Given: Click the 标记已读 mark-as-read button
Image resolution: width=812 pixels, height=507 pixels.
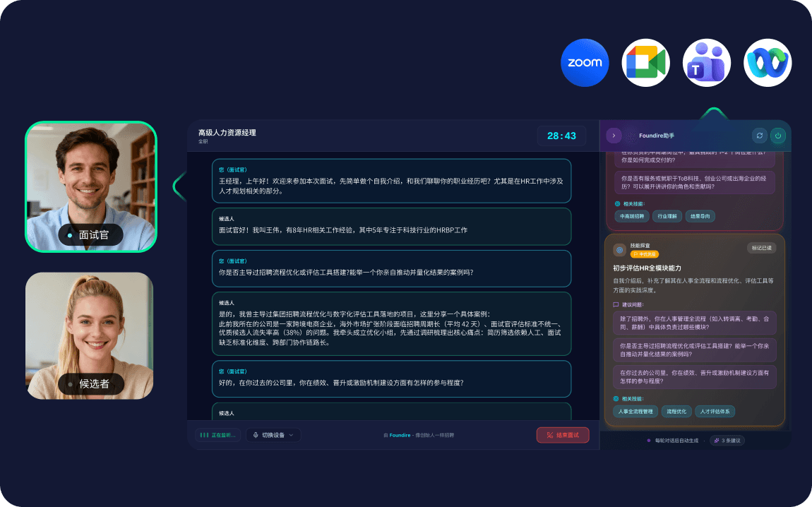Looking at the screenshot, I should point(762,248).
